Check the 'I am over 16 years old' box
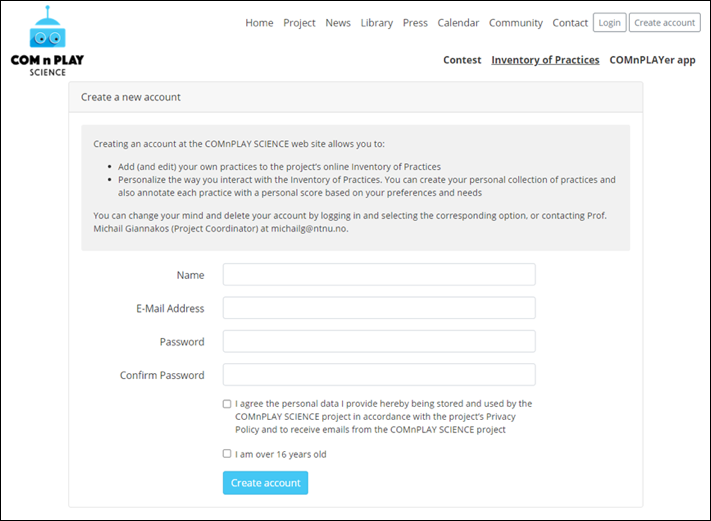711x521 pixels. (227, 453)
